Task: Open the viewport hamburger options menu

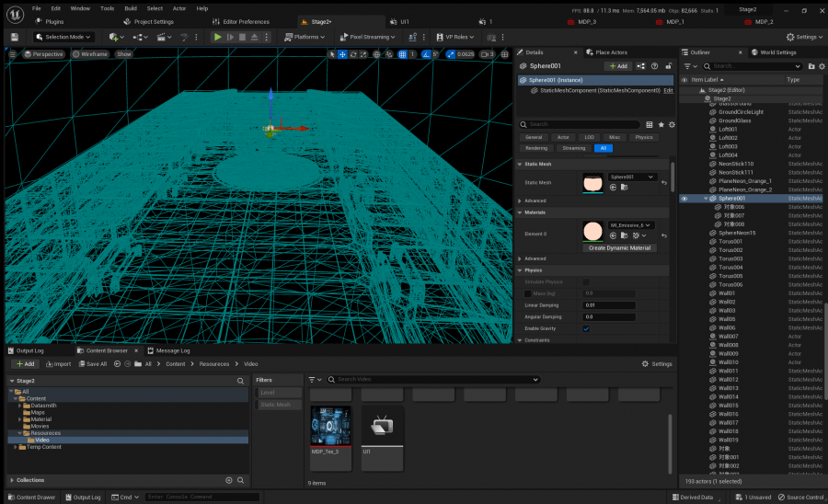Action: pyautogui.click(x=13, y=54)
